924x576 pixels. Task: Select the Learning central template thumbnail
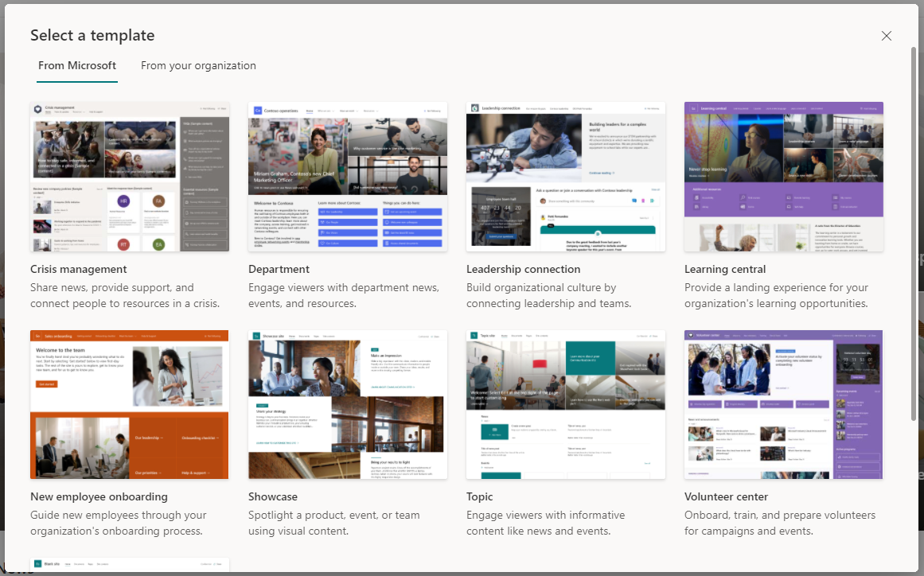[x=784, y=177]
